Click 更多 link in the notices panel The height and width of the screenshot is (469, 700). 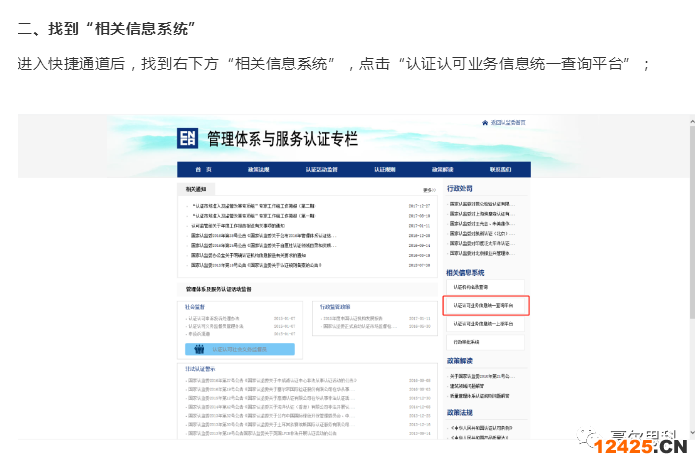pos(429,189)
